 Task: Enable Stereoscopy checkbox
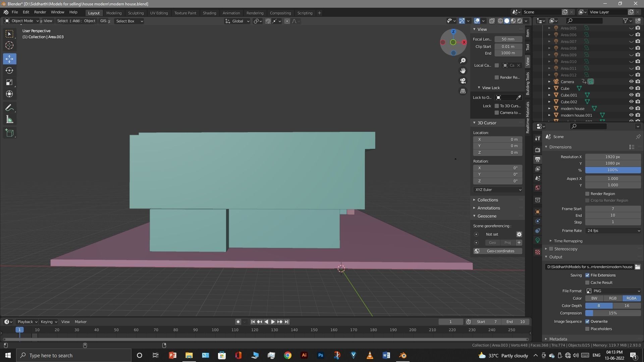[x=551, y=249]
